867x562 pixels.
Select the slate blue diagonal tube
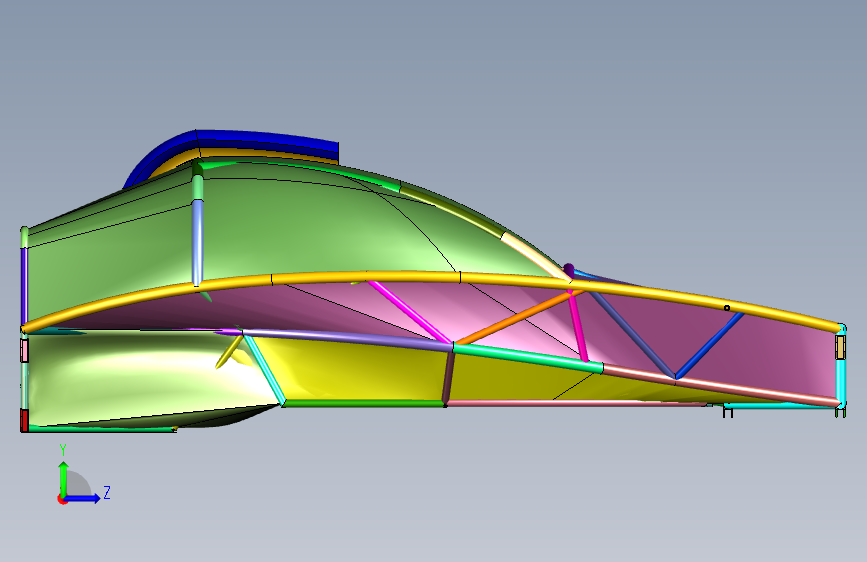(x=633, y=335)
